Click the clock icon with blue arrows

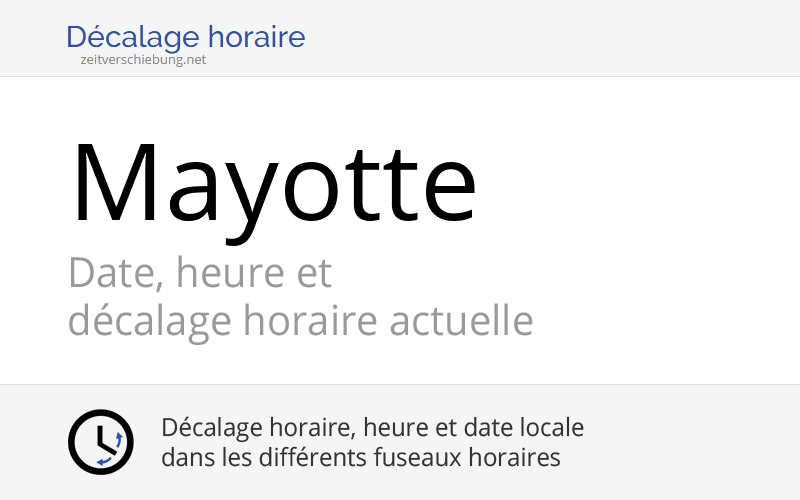[x=100, y=442]
